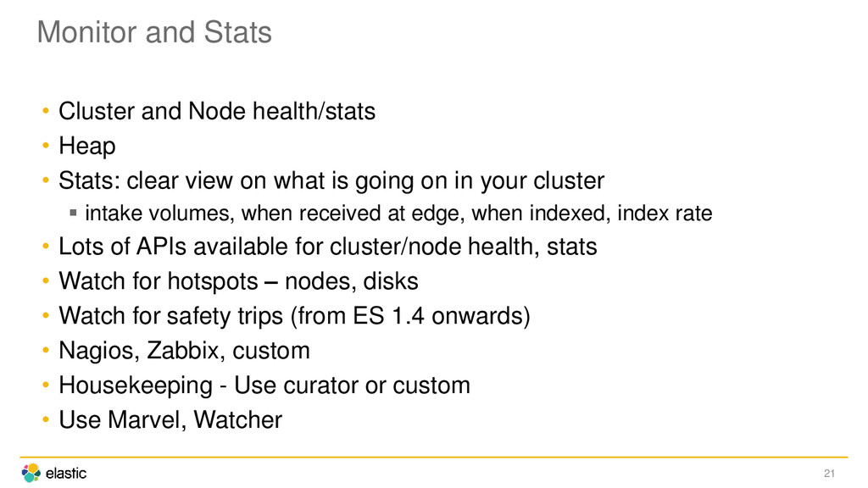868x488 pixels.
Task: Click the Stats: clear view line
Action: point(331,181)
